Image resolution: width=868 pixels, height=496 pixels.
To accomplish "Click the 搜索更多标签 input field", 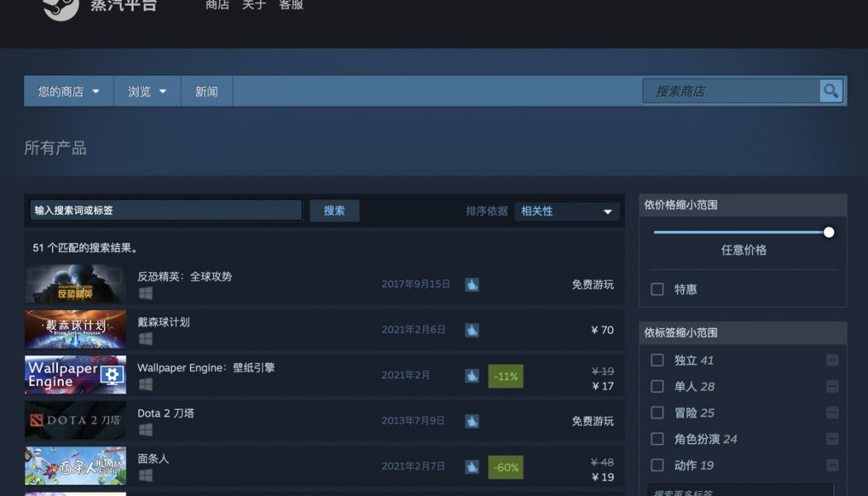I will coord(742,490).
